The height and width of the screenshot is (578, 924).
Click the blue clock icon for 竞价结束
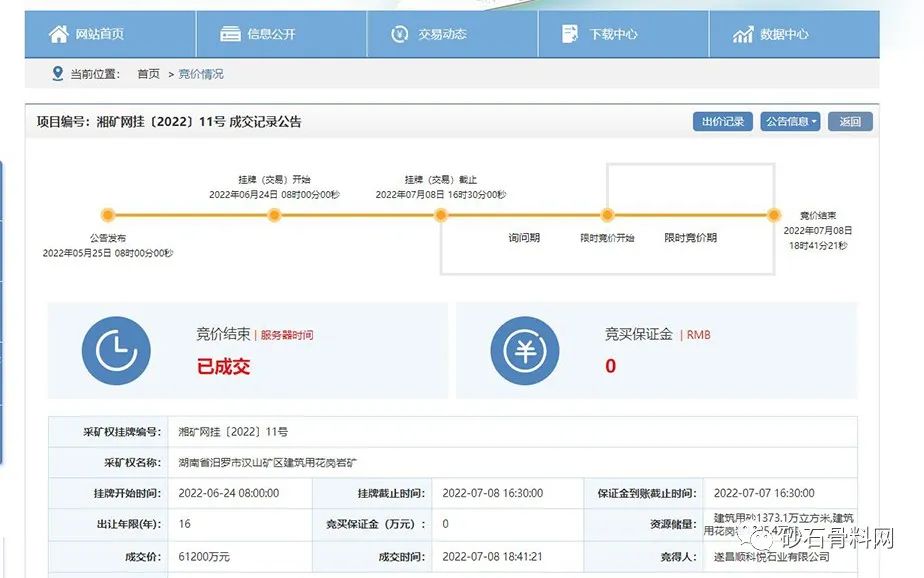(116, 351)
